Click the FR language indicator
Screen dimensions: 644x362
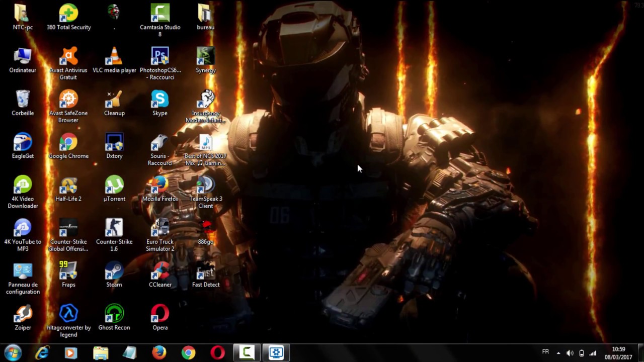545,352
